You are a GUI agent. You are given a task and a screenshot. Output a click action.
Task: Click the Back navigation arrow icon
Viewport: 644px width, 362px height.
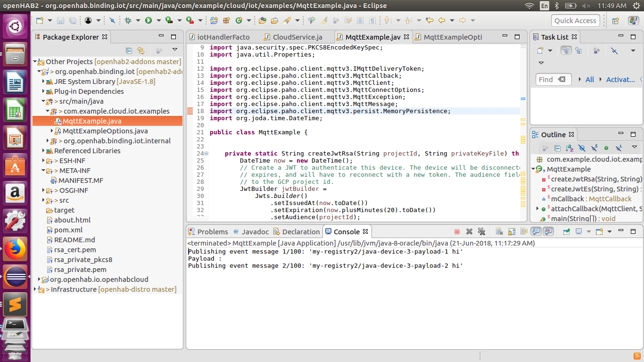442,20
